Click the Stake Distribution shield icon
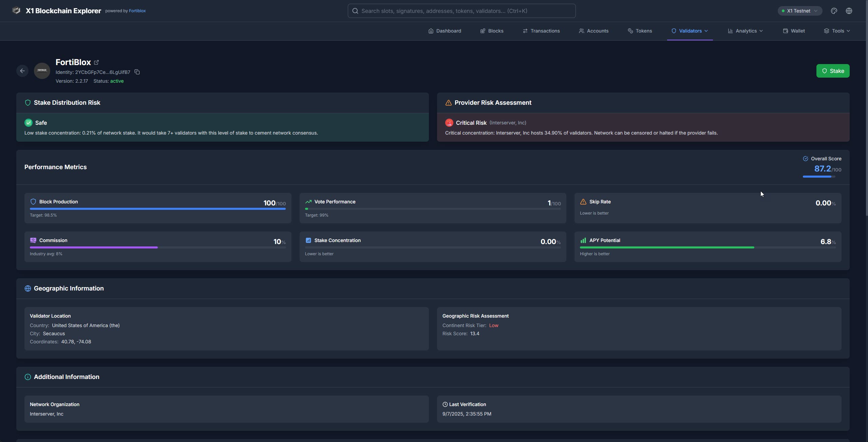This screenshot has height=442, width=868. [x=28, y=103]
